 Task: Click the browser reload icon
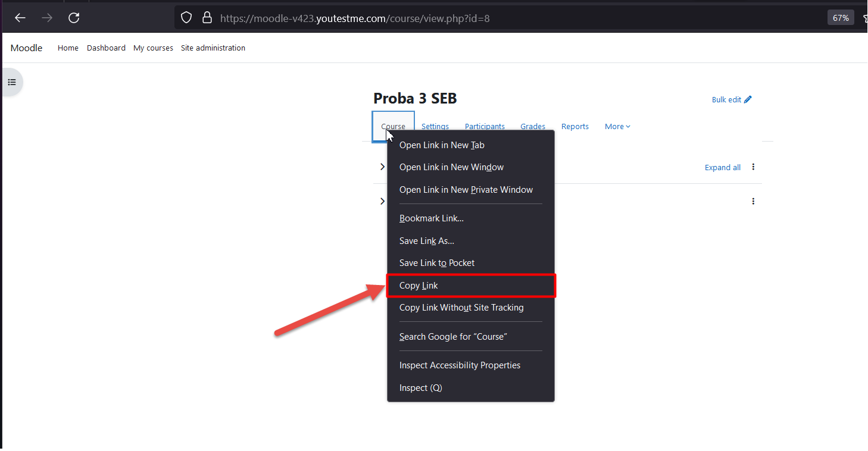coord(74,18)
